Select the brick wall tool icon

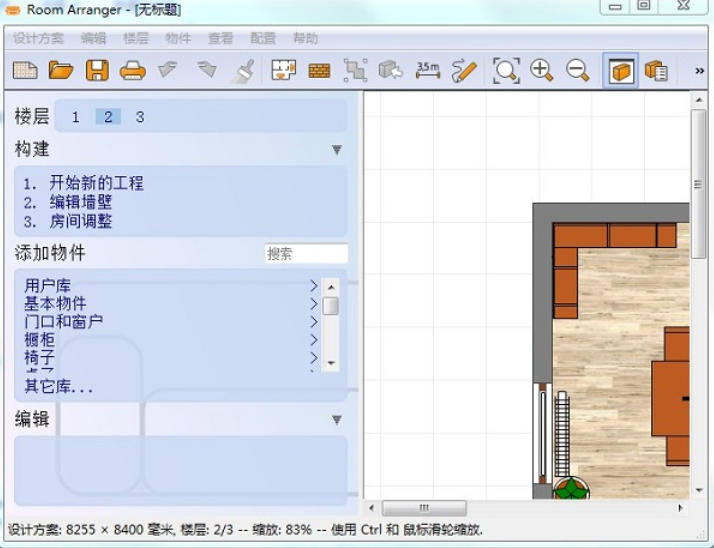point(319,71)
